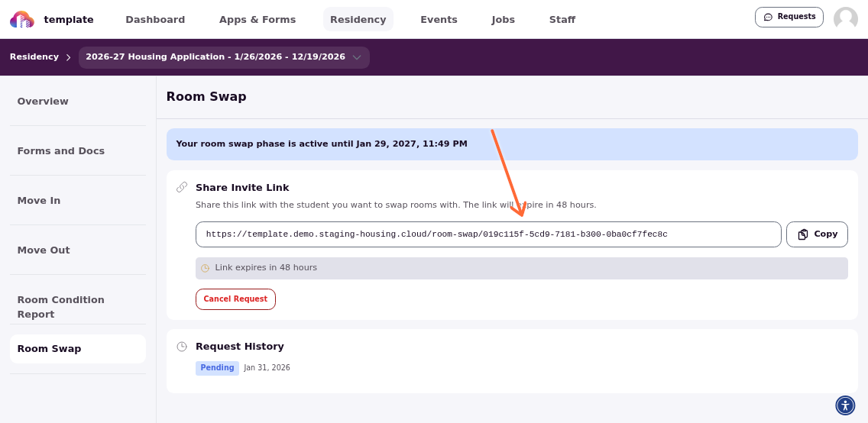
Task: Switch to the Events tab
Action: 439,19
